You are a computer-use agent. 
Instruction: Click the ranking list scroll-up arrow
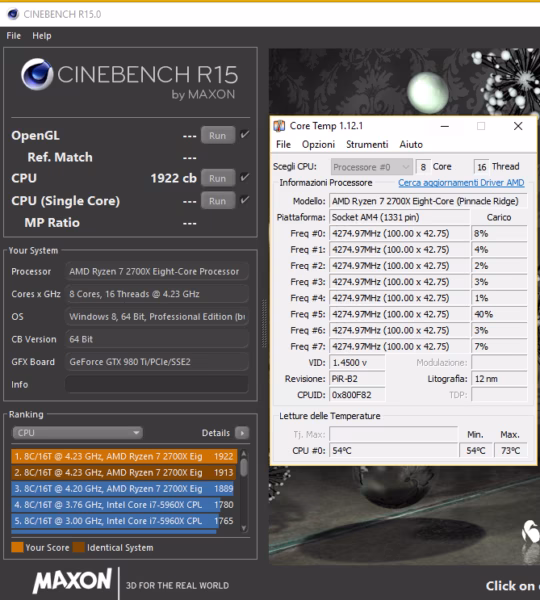(243, 453)
